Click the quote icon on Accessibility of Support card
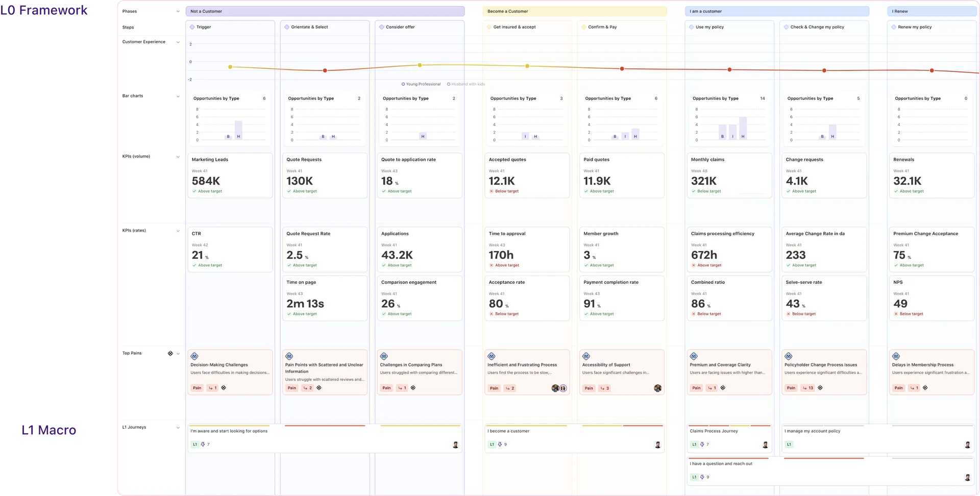Screen dimensions: 980x496 pos(586,356)
